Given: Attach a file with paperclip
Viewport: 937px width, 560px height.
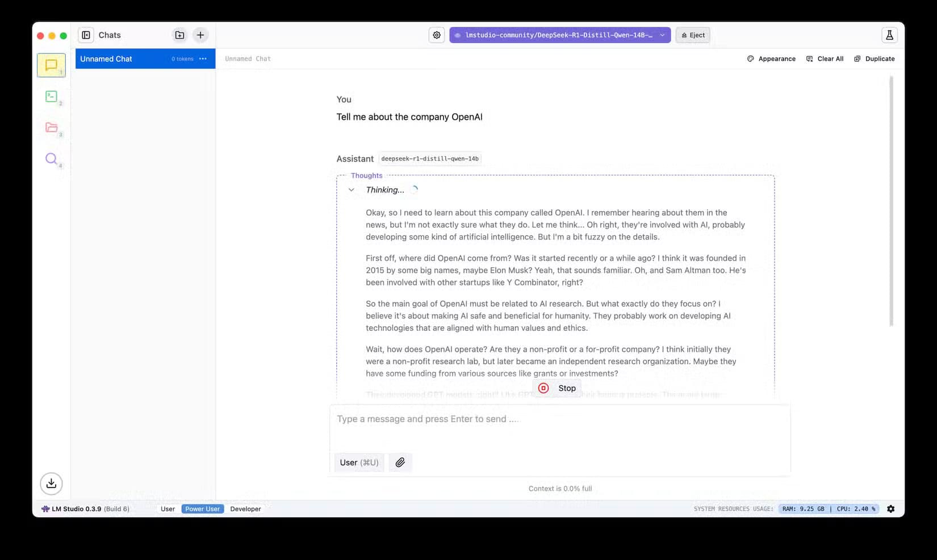Looking at the screenshot, I should coord(400,462).
